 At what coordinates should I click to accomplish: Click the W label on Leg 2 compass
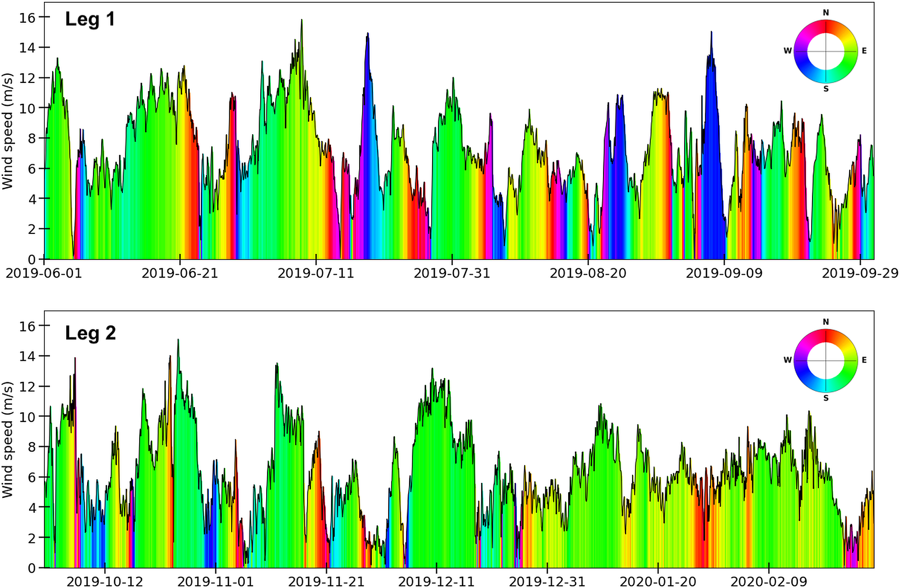[788, 360]
